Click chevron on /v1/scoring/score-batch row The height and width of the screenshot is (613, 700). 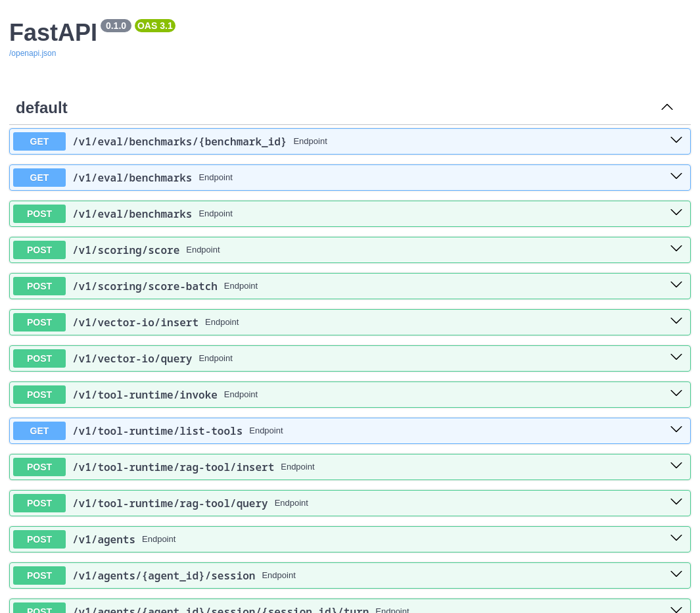pos(676,285)
